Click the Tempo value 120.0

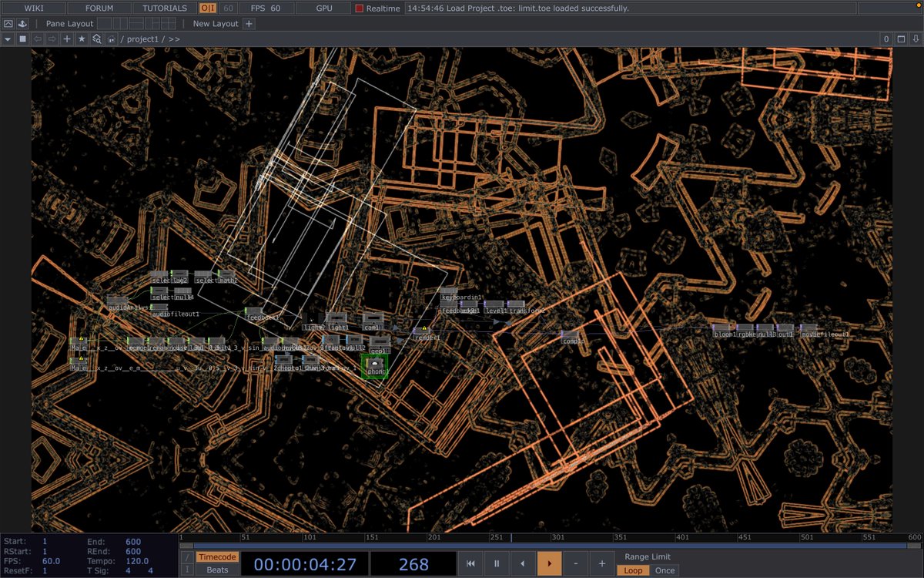pyautogui.click(x=139, y=561)
